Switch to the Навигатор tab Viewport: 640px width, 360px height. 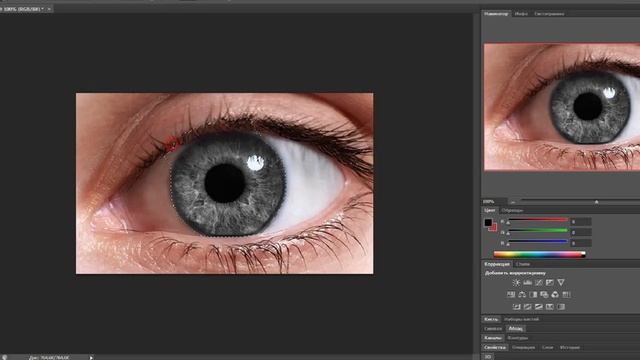(x=496, y=13)
